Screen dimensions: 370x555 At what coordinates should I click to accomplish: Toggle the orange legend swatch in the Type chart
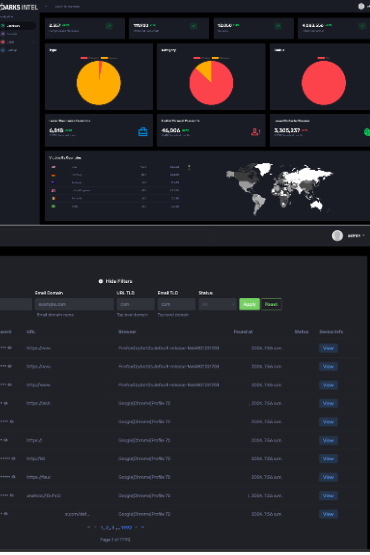[104, 58]
